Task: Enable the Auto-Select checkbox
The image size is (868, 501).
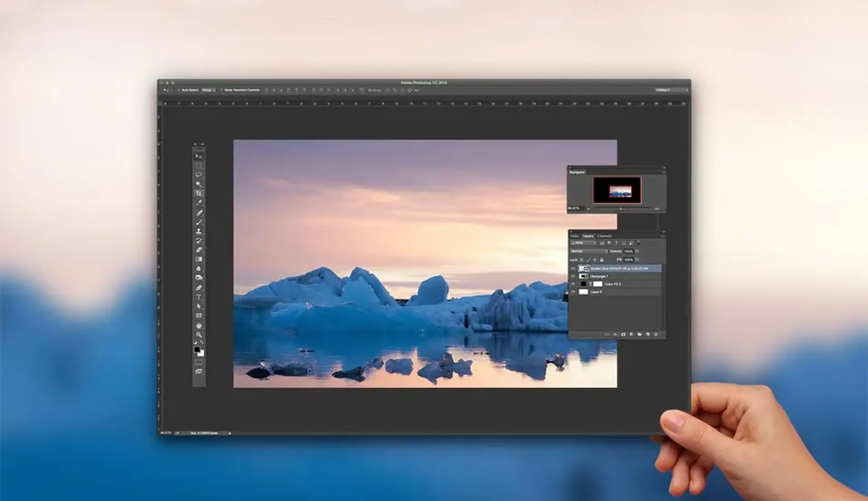Action: [179, 90]
